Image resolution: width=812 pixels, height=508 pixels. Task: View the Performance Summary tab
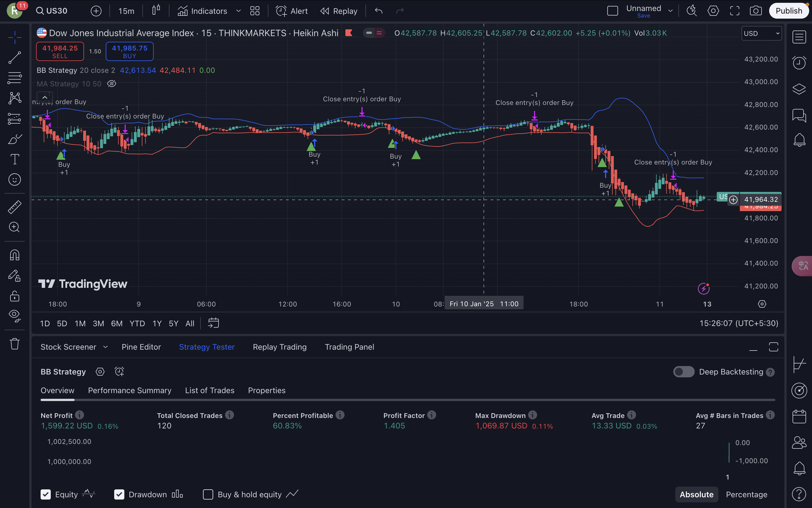pyautogui.click(x=129, y=390)
